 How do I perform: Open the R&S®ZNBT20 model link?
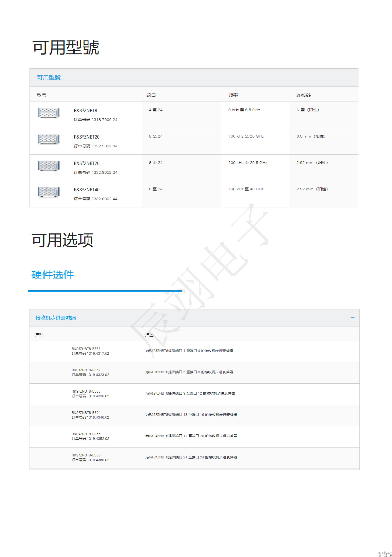point(87,137)
